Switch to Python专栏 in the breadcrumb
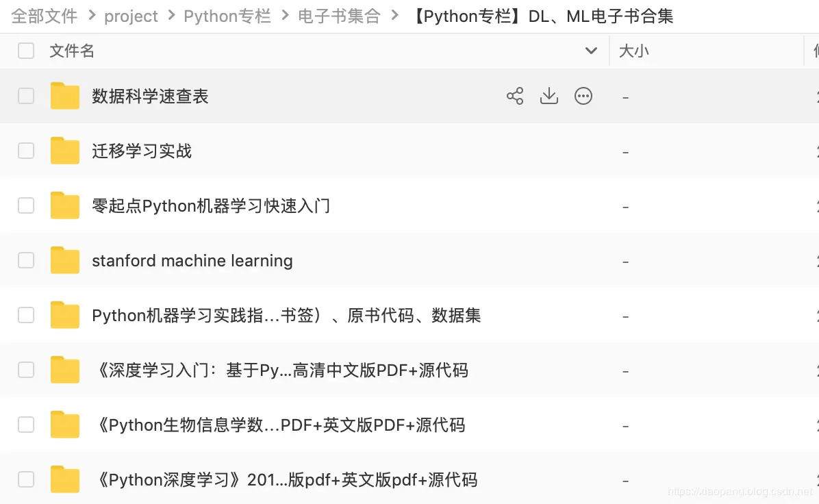The height and width of the screenshot is (504, 819). 227,16
